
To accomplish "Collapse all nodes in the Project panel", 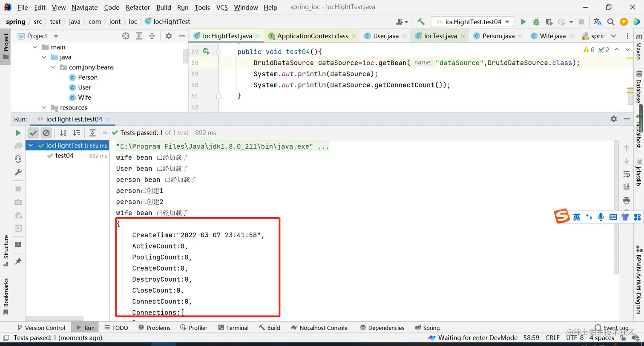I will (x=152, y=36).
